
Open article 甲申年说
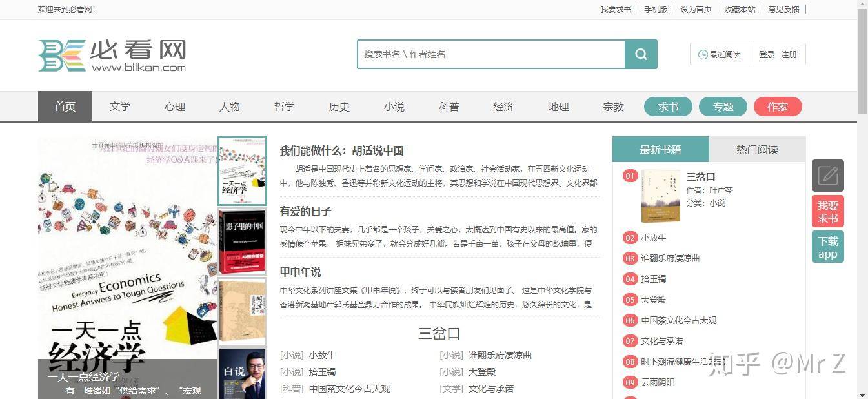coord(300,272)
